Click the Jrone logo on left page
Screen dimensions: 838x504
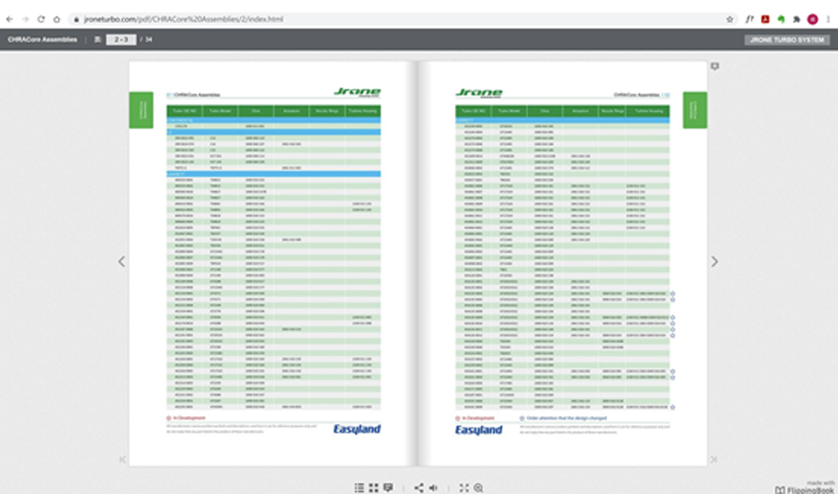[x=357, y=92]
